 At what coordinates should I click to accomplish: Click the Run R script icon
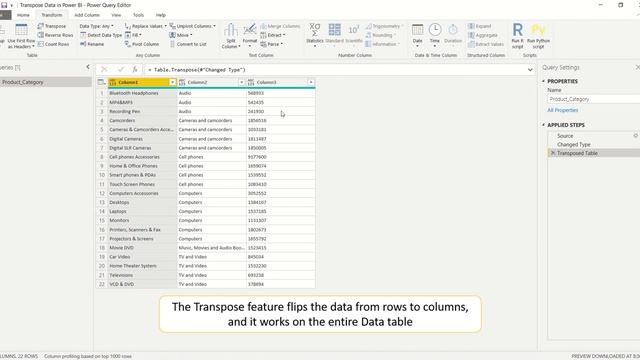point(518,36)
